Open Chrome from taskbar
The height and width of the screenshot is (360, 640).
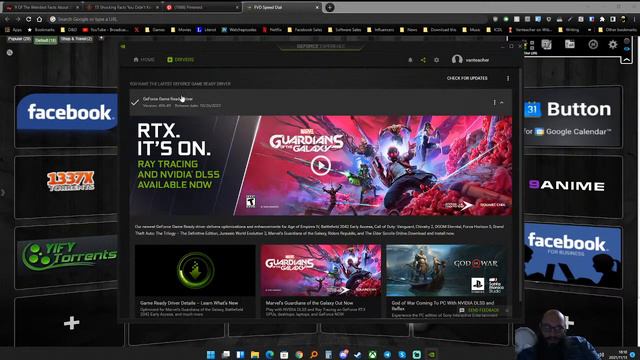tap(299, 355)
